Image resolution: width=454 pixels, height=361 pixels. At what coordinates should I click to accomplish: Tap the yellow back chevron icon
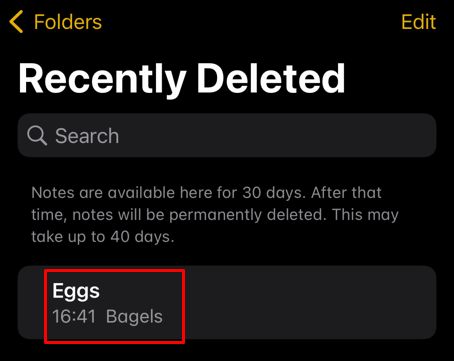(16, 22)
